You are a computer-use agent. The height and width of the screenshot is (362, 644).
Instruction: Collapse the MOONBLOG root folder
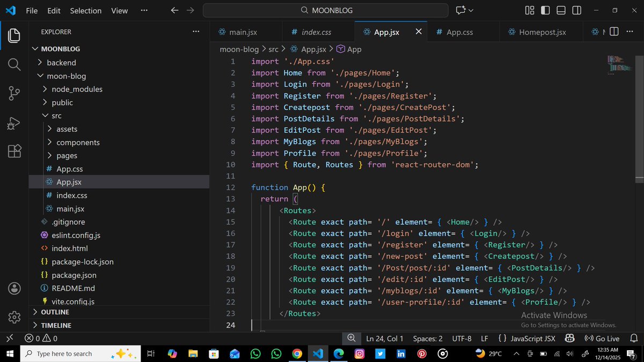(x=119, y=49)
